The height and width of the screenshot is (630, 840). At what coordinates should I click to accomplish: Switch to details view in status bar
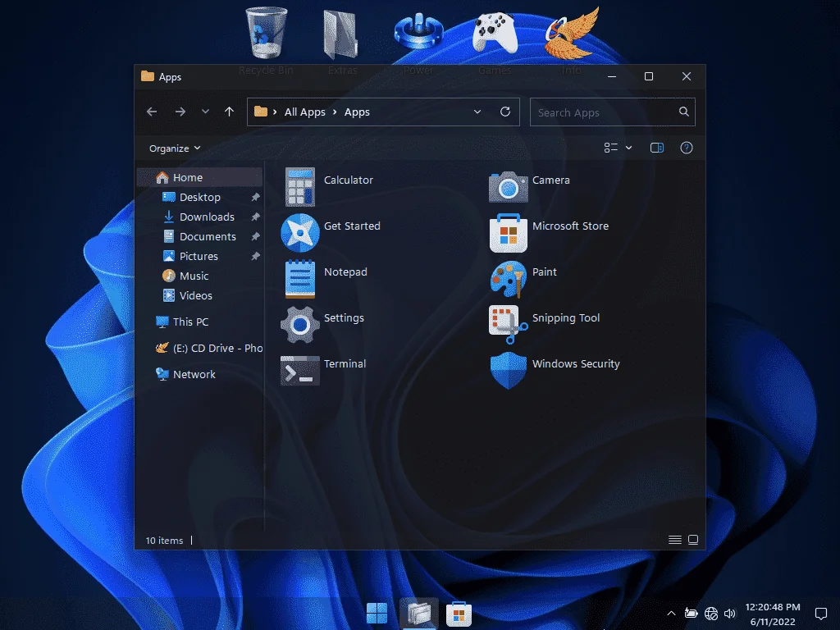[675, 540]
